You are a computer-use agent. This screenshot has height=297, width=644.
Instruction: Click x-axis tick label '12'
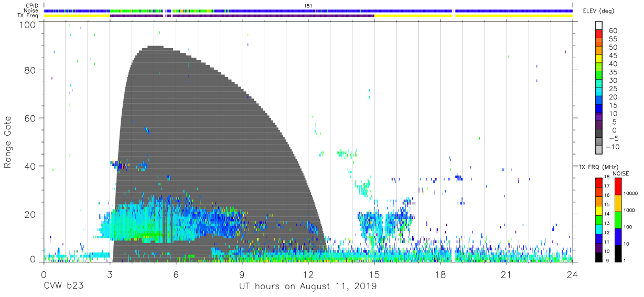tap(308, 275)
